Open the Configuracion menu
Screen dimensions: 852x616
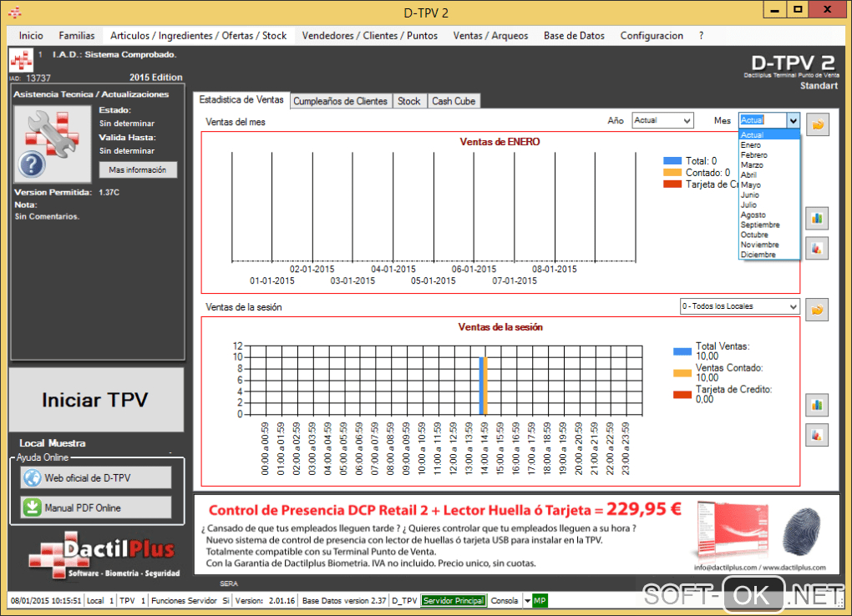click(652, 35)
